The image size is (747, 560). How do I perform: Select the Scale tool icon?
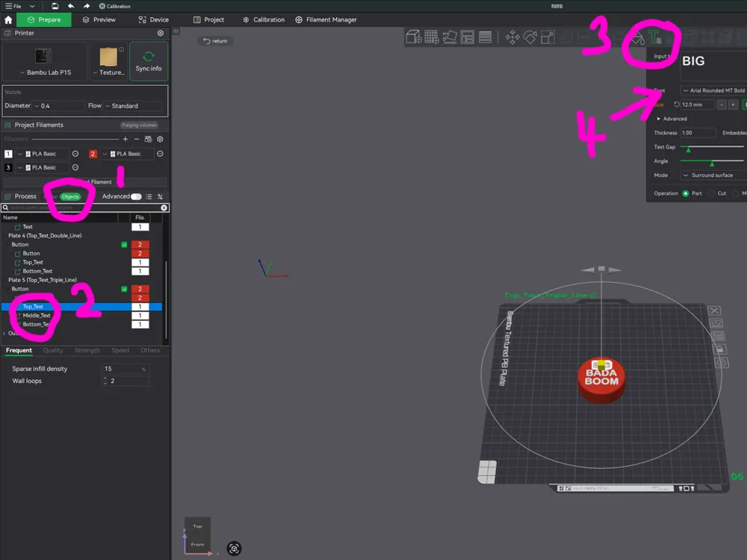[548, 37]
